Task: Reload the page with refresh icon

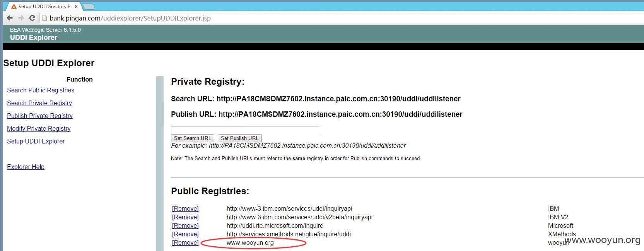Action: [x=32, y=18]
